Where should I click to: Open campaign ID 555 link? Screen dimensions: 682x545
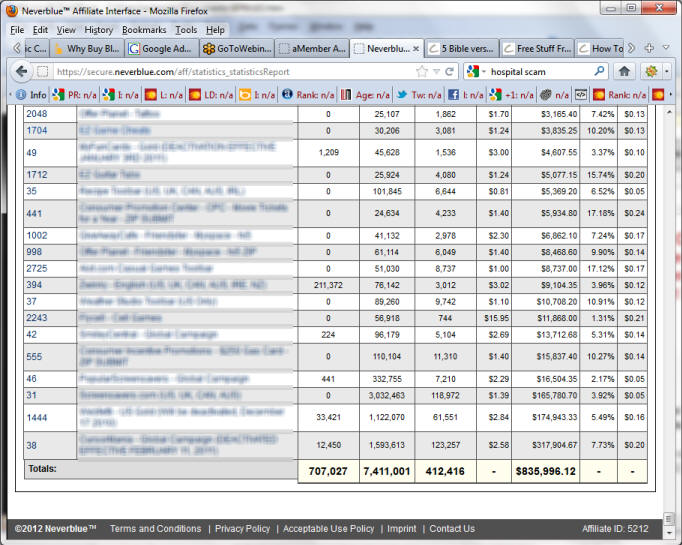pos(34,357)
